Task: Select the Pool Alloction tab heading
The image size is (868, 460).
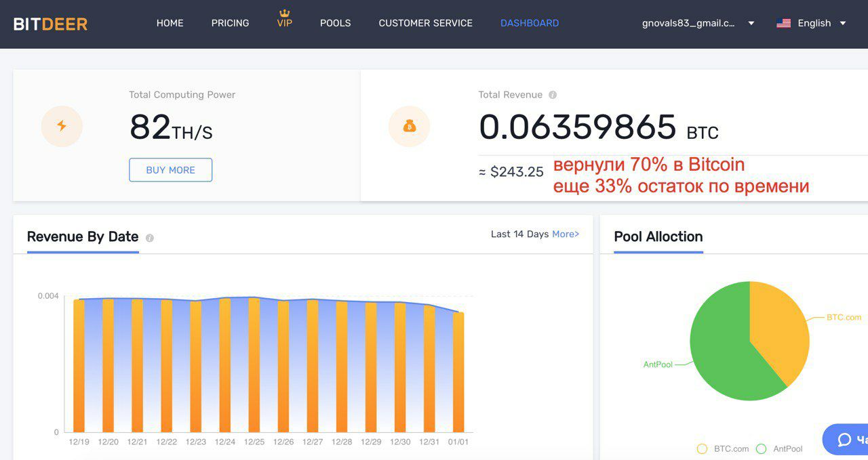Action: coord(658,236)
